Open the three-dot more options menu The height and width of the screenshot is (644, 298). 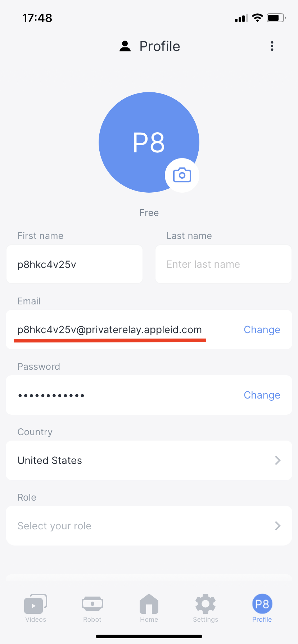tap(272, 46)
